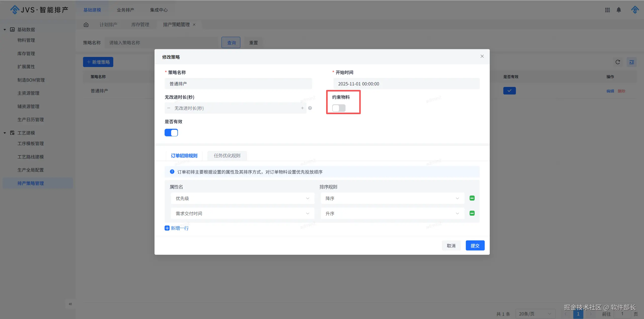Open the 降序 sort rule dropdown
The width and height of the screenshot is (644, 319).
tap(392, 198)
